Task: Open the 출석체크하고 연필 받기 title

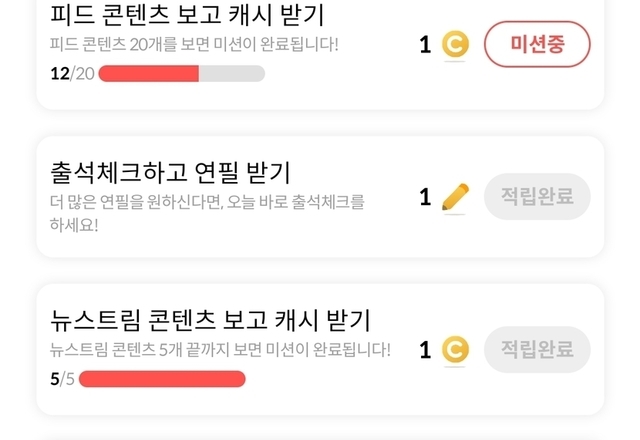Action: [x=170, y=171]
